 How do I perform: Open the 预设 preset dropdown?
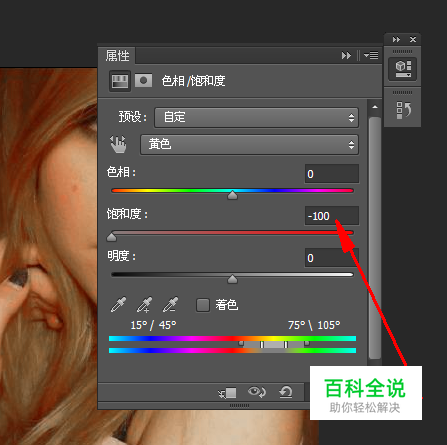256,117
